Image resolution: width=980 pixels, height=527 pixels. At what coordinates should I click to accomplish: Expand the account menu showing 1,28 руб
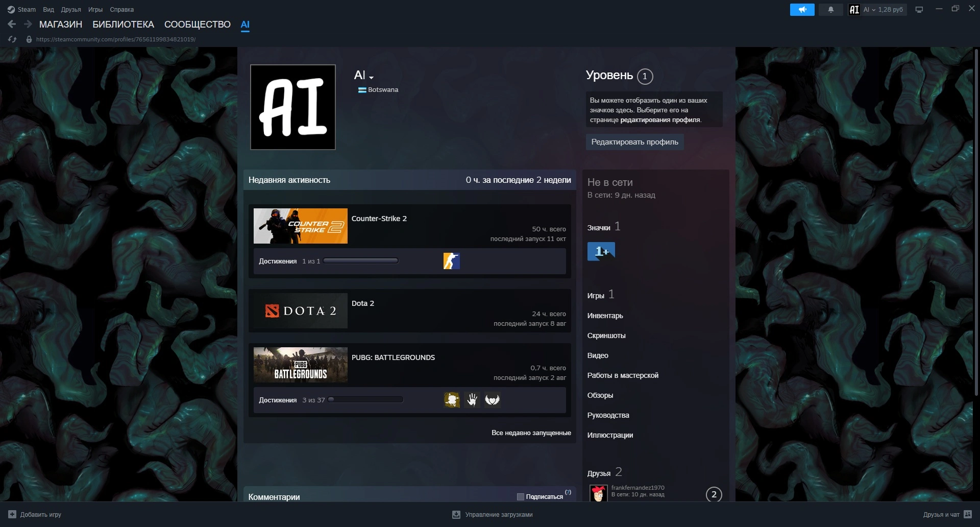[877, 10]
